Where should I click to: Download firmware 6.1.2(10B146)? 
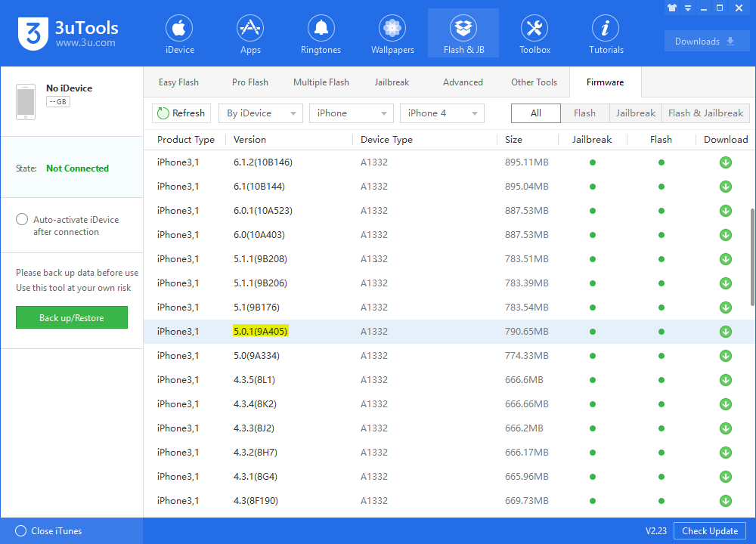pyautogui.click(x=726, y=162)
